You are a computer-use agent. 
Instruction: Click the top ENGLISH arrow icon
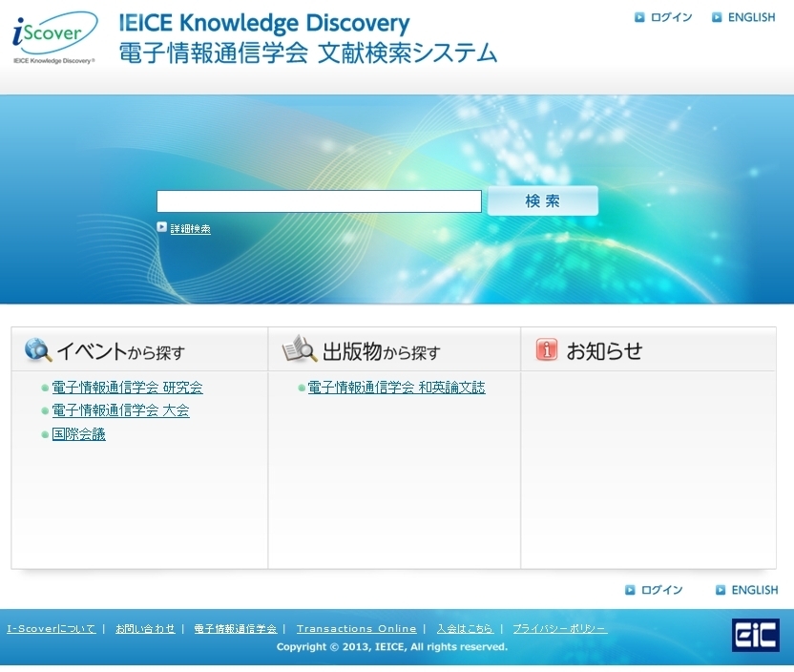coord(717,18)
